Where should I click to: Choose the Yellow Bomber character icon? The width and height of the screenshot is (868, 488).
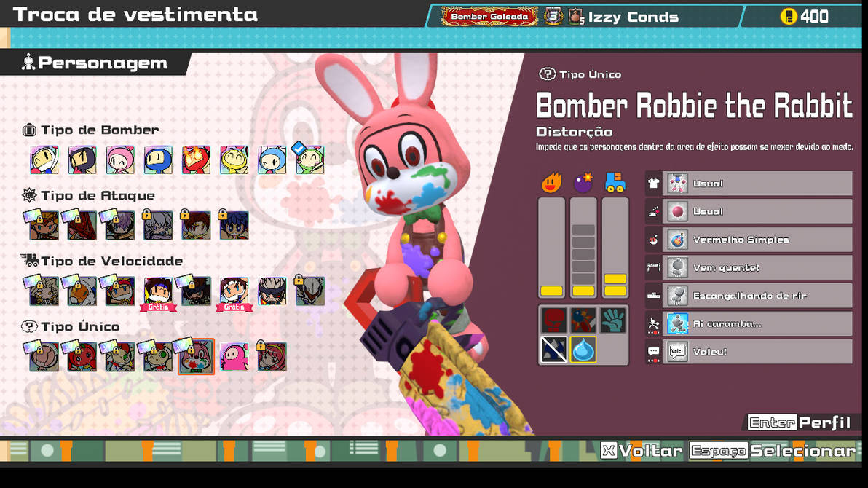point(234,160)
